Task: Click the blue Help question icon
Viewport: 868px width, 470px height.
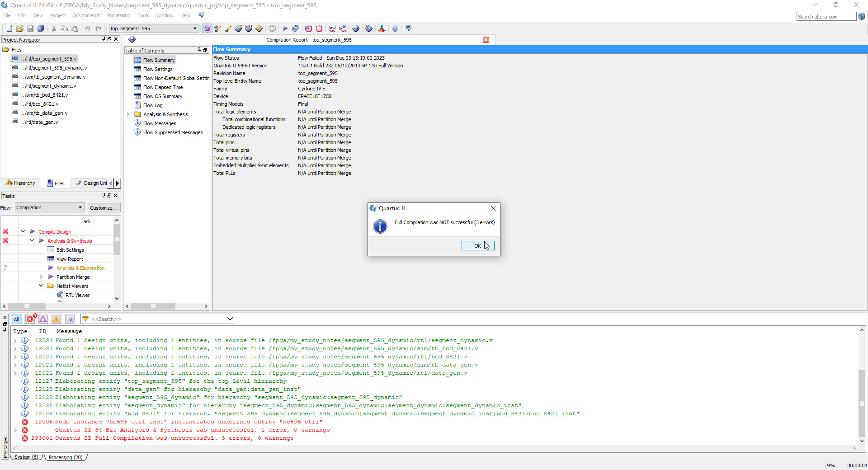Action: click(x=395, y=28)
